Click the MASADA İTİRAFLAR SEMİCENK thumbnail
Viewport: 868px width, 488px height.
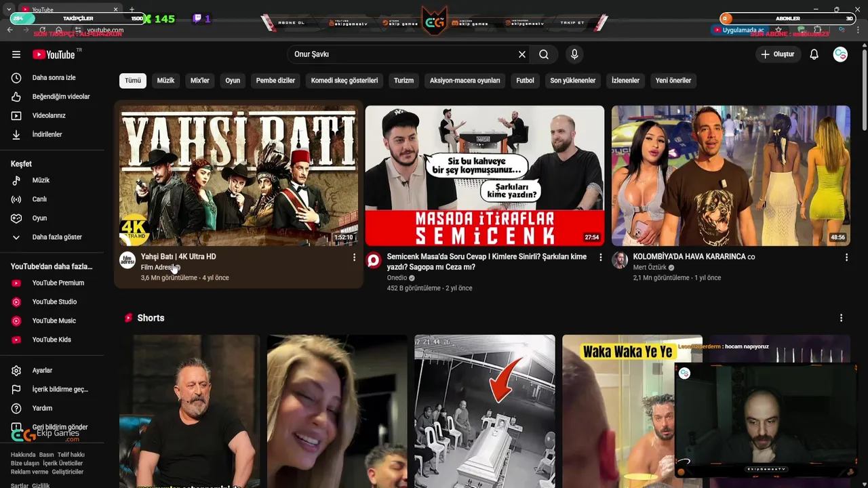tap(485, 176)
